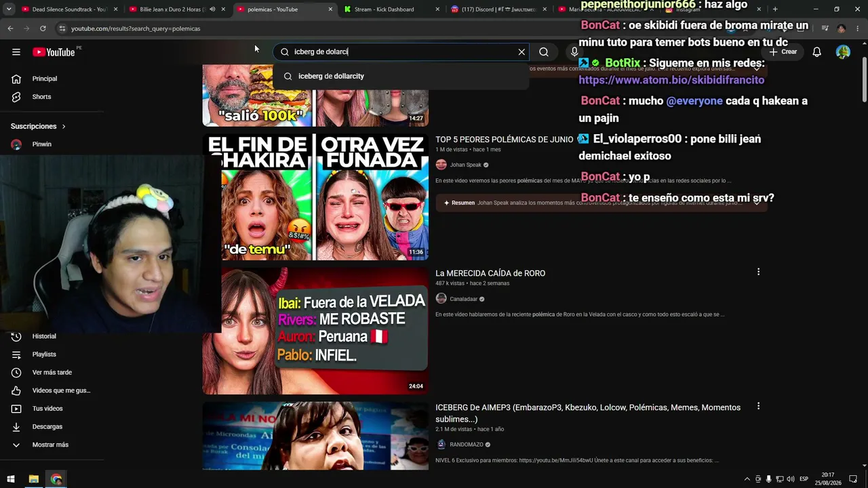Pick the 'iceberg de dollarcity' suggestion

[x=401, y=76]
